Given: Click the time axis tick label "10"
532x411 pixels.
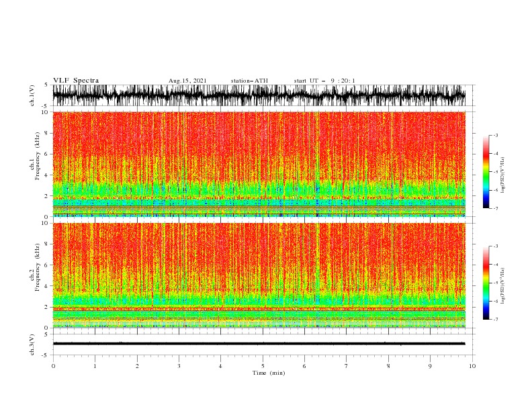Looking at the screenshot, I should tap(472, 366).
